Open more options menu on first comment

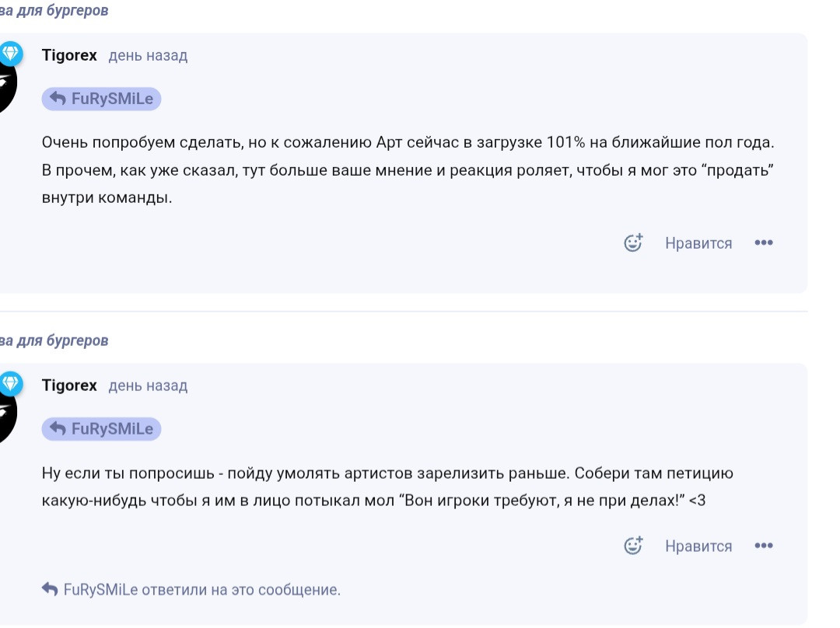pos(764,243)
